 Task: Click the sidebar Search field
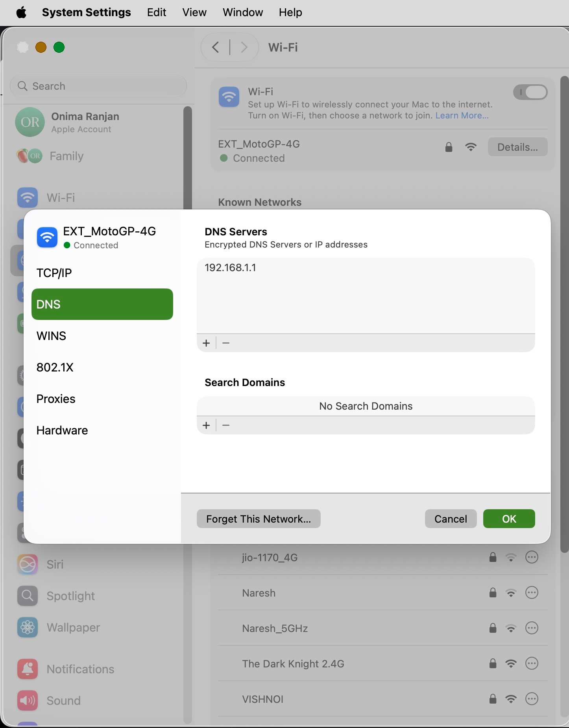(98, 86)
